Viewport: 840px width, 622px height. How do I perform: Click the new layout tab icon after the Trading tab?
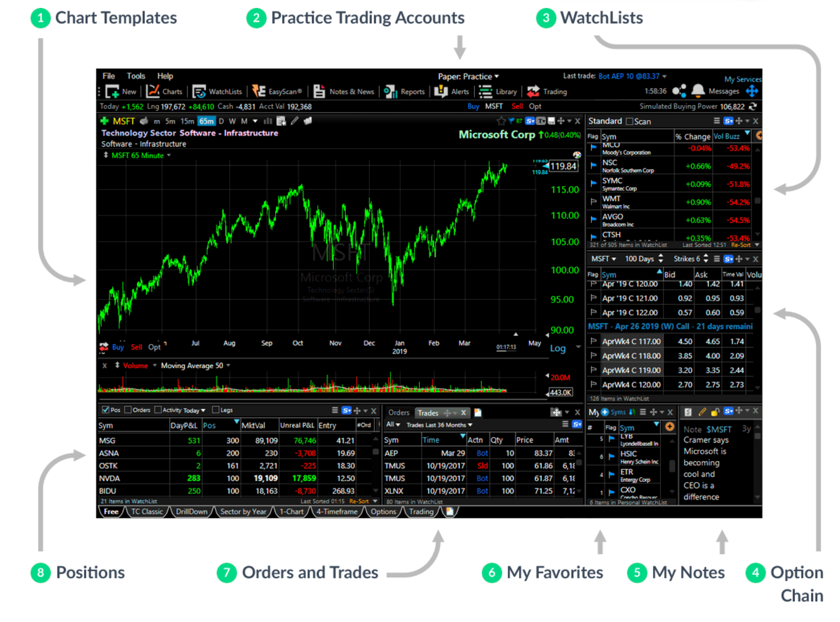(x=449, y=511)
